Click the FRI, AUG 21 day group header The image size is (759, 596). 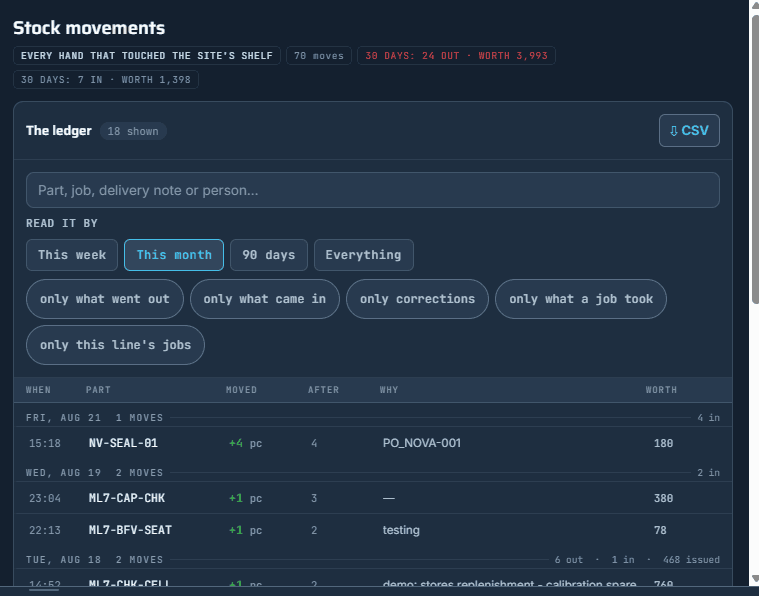(373, 417)
